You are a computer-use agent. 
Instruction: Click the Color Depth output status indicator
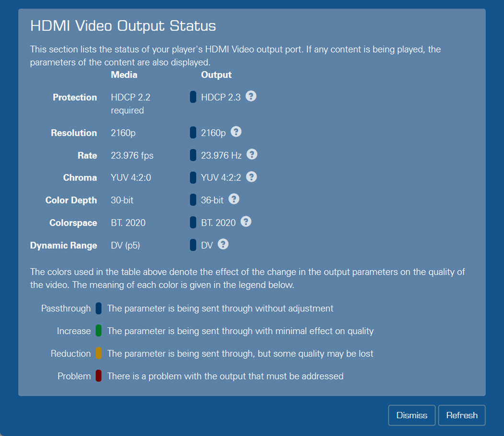[193, 200]
